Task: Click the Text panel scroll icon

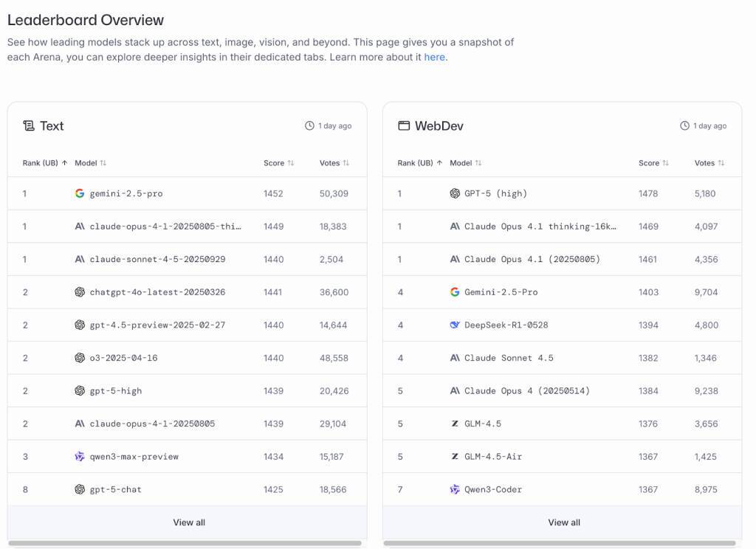Action: tap(29, 126)
